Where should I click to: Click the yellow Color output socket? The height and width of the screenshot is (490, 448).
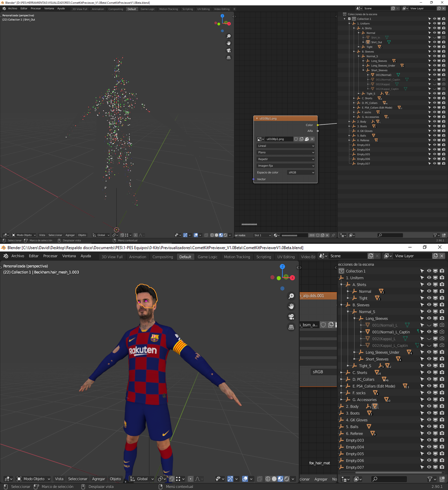click(x=318, y=125)
